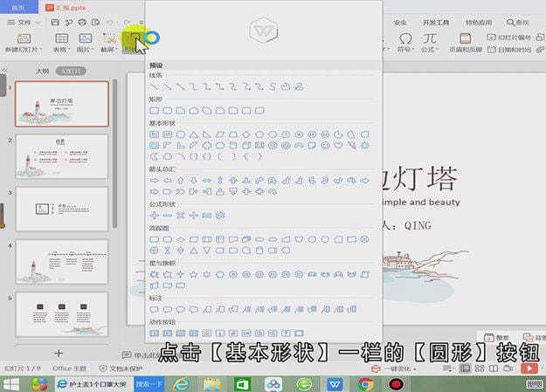The image size is (546, 392).
Task: Switch sidebar to 幻灯片 thumbnail view
Action: (71, 71)
